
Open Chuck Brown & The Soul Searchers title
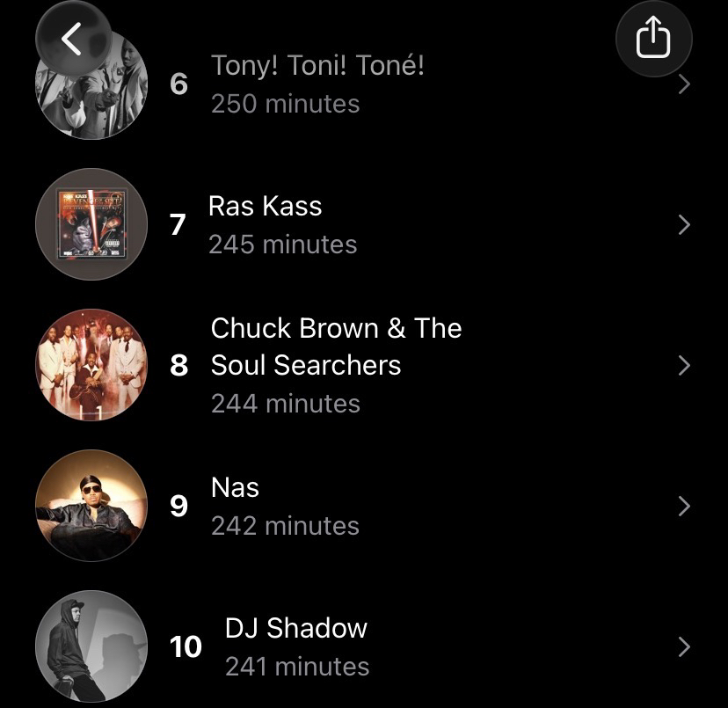pos(336,347)
